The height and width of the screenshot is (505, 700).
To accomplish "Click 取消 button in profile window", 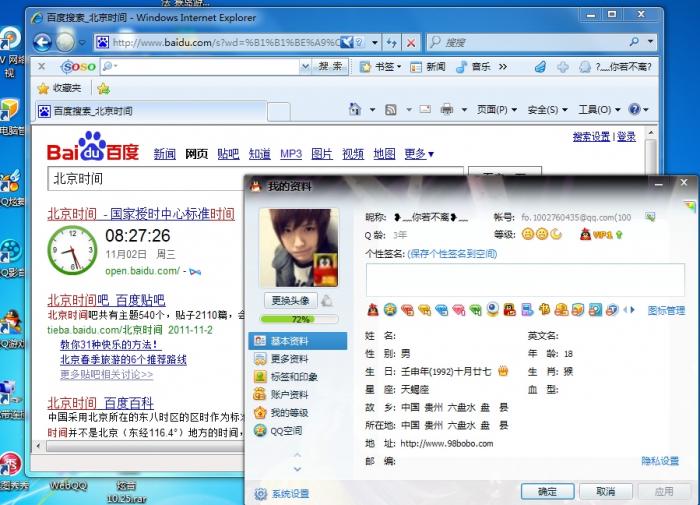I will (606, 492).
